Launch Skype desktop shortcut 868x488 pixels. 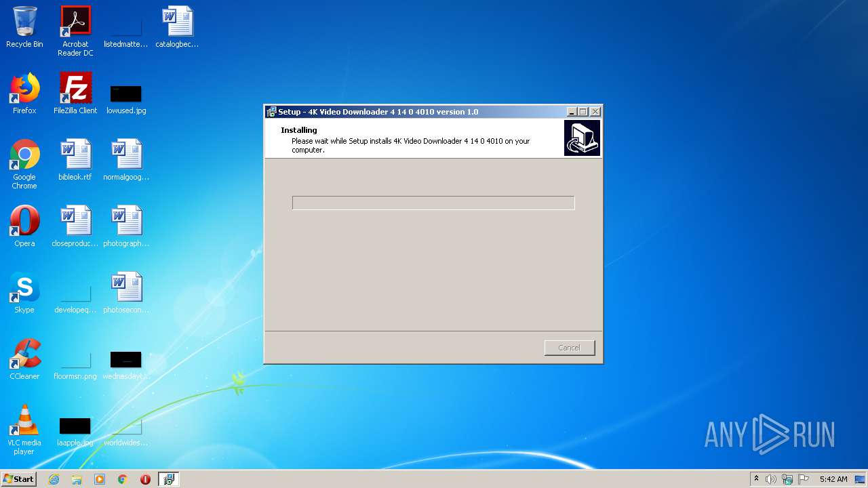[24, 293]
